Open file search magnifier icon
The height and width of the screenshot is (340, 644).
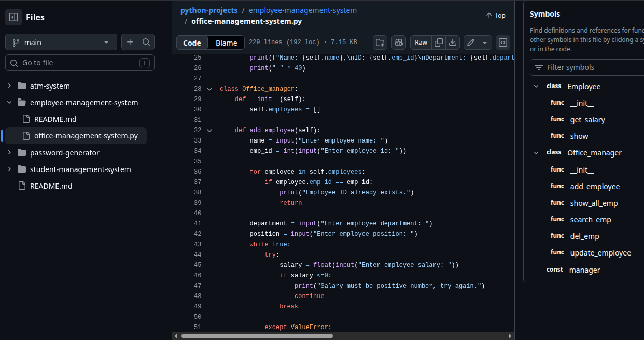[x=146, y=42]
